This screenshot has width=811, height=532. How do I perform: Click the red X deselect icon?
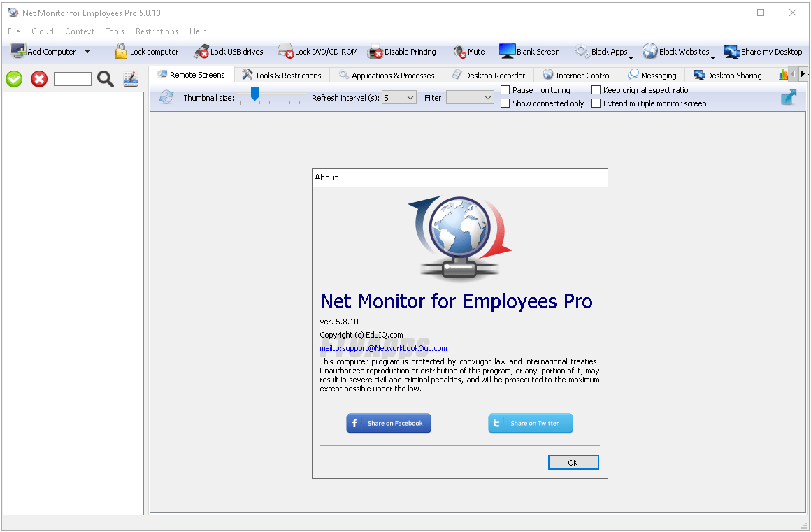click(x=38, y=79)
